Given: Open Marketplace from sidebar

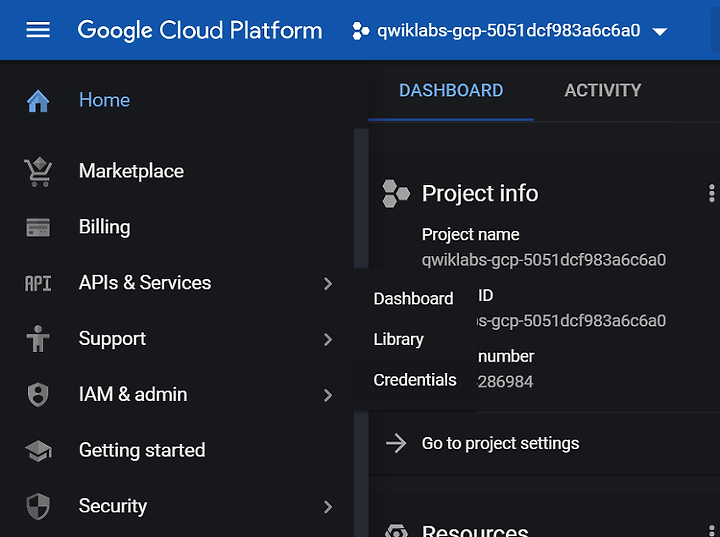Looking at the screenshot, I should [x=131, y=171].
